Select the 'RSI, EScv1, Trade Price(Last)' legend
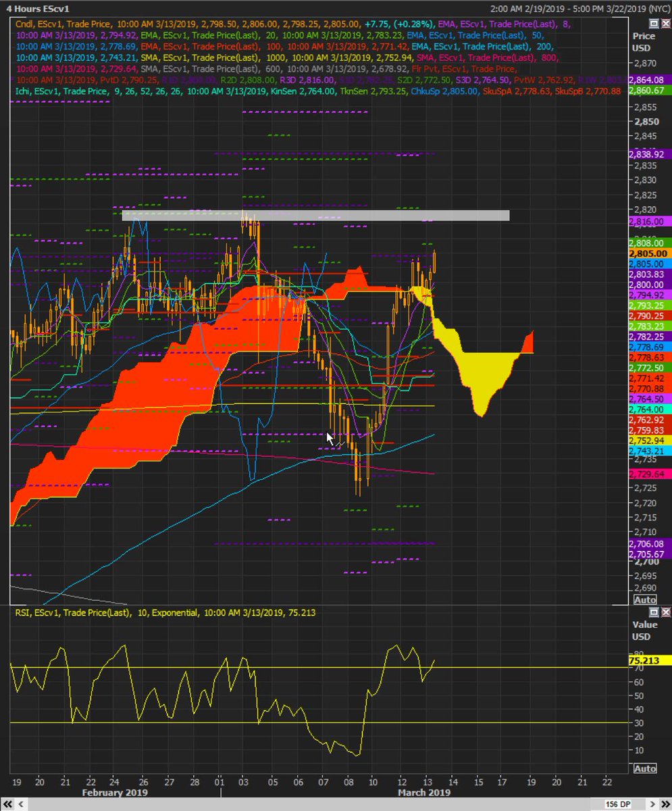This screenshot has height=811, width=672. 76,612
